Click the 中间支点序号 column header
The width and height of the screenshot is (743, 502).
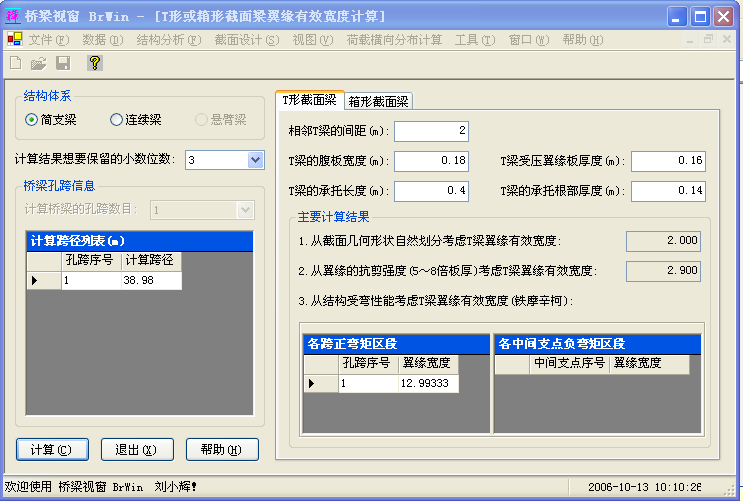pos(569,363)
